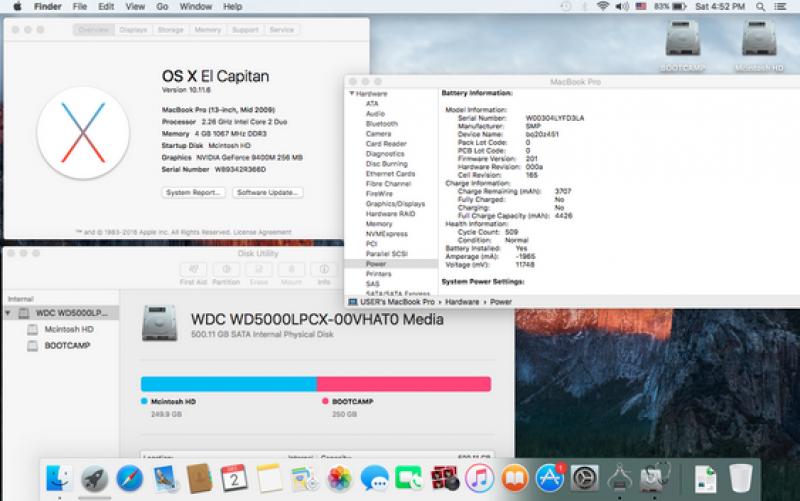The width and height of the screenshot is (800, 501).
Task: Select Memory in System Information list
Action: pyautogui.click(x=379, y=224)
